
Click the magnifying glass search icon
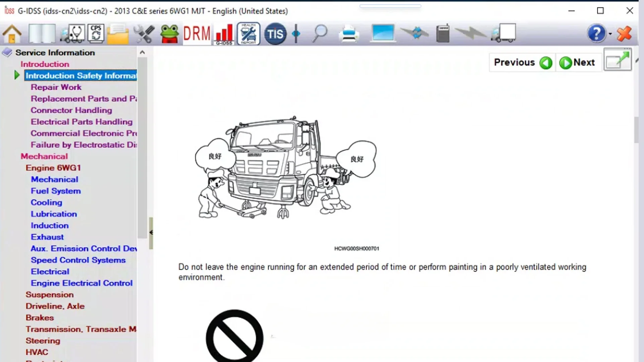[x=320, y=34]
